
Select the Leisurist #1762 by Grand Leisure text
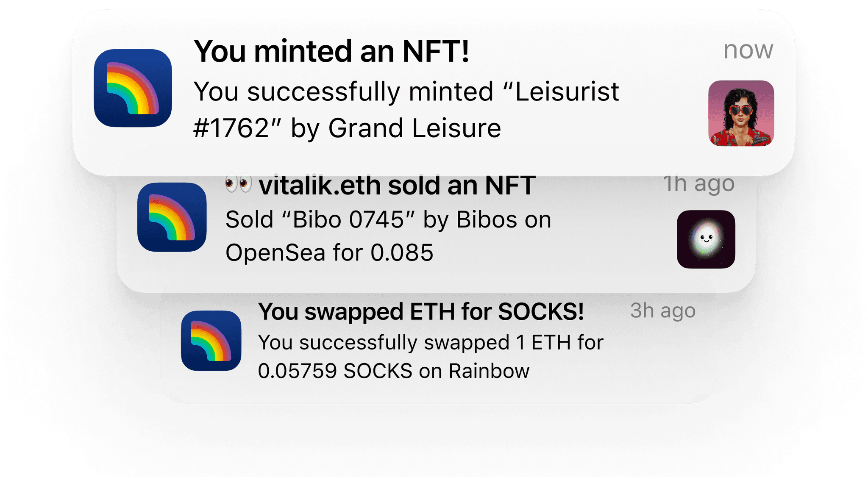click(406, 110)
